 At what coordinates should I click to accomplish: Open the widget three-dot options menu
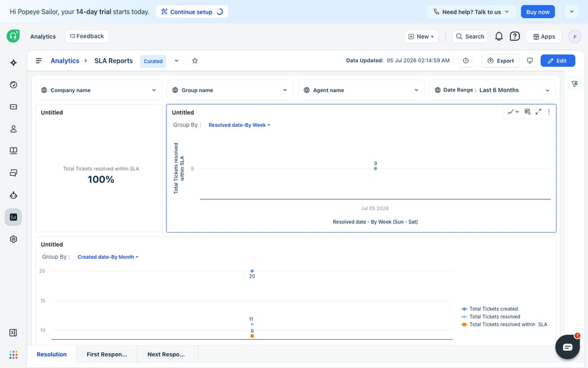click(549, 112)
